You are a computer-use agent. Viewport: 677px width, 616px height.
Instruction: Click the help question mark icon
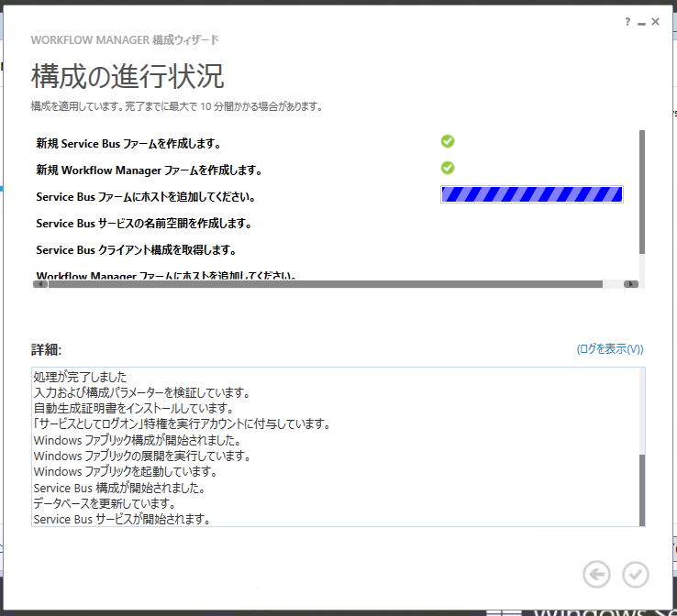pos(627,22)
